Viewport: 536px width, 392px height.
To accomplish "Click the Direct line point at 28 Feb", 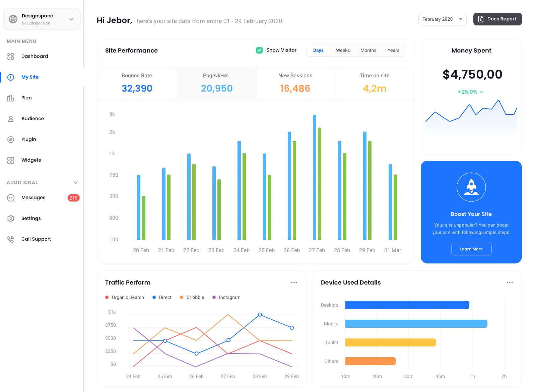I will tap(260, 315).
